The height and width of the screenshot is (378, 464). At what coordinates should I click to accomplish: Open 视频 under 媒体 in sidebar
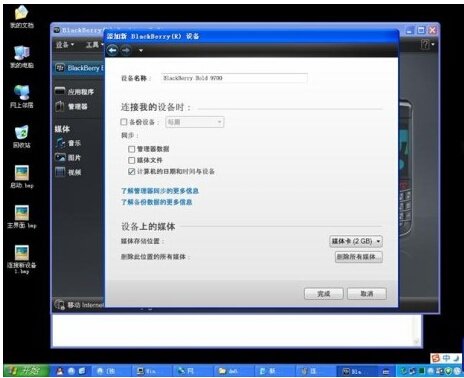(x=68, y=172)
